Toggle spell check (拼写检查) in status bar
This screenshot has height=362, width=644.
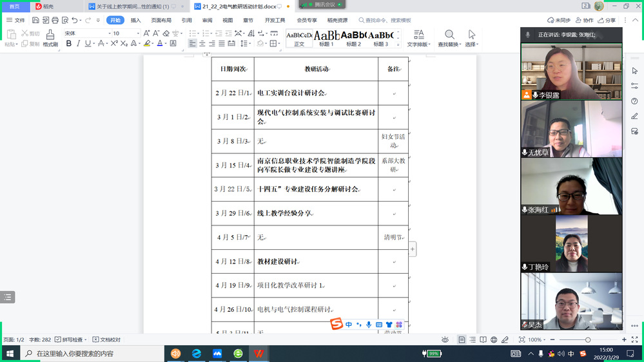pos(72,339)
